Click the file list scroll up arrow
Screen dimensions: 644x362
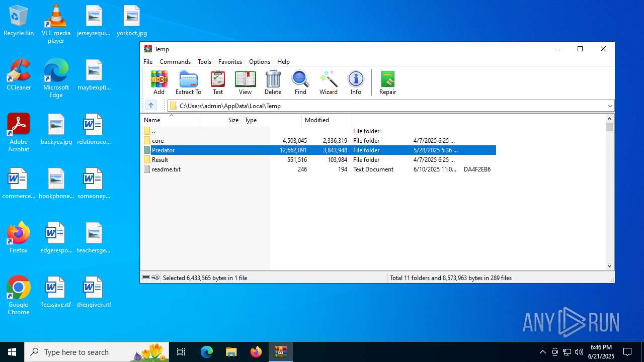tap(609, 119)
